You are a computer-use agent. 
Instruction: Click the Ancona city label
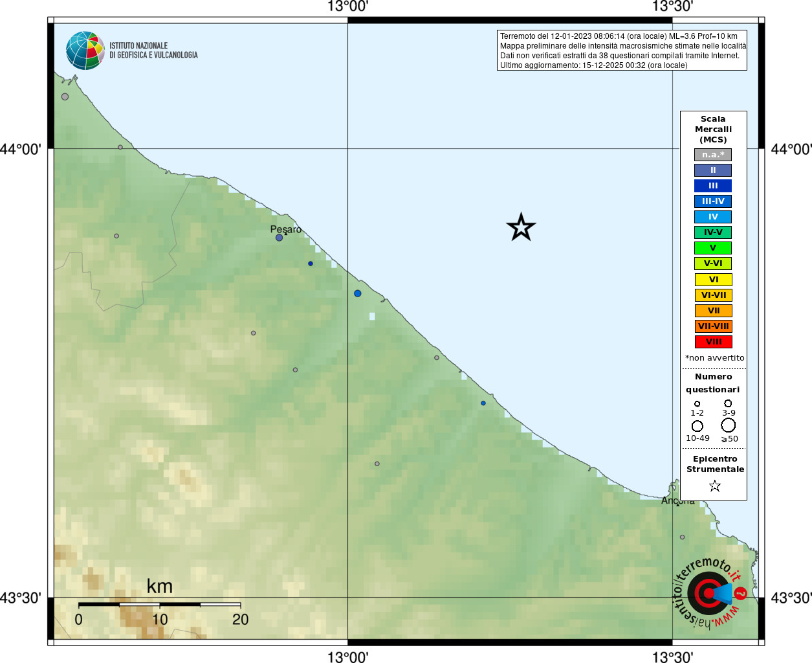[678, 500]
